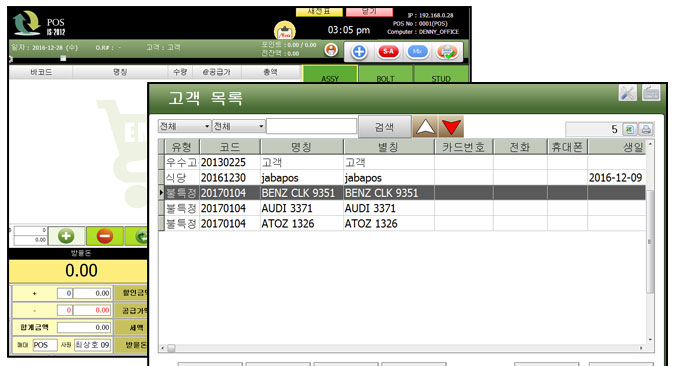
Task: Click the keyboard icon in 고객 목록 header
Action: pos(651,93)
